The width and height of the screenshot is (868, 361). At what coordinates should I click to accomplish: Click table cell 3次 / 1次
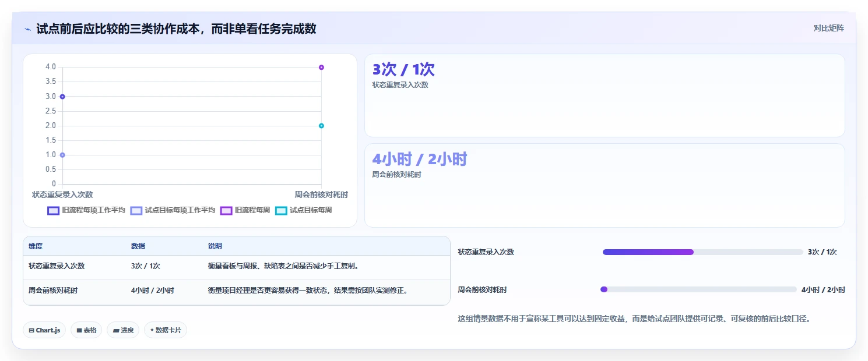tap(146, 266)
